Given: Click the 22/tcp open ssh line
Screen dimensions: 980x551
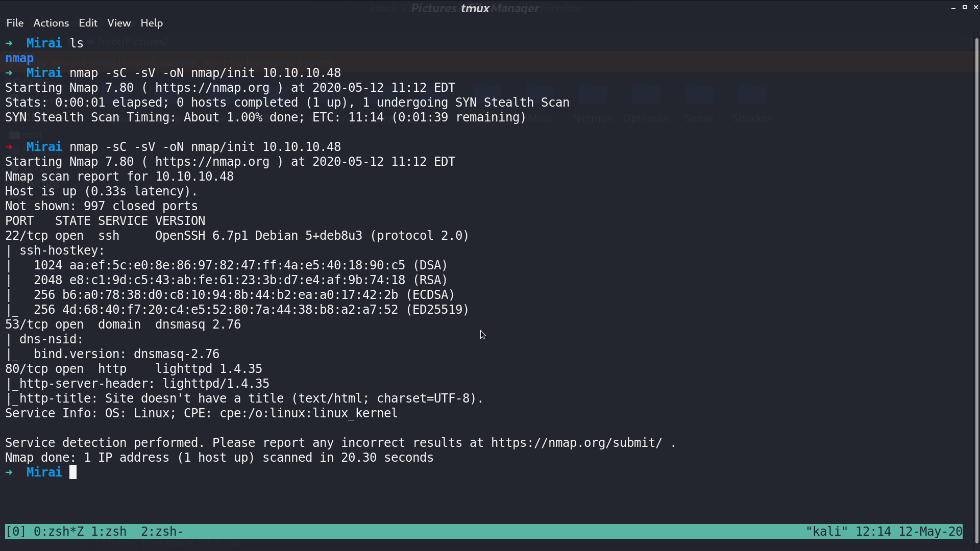Looking at the screenshot, I should pos(237,236).
